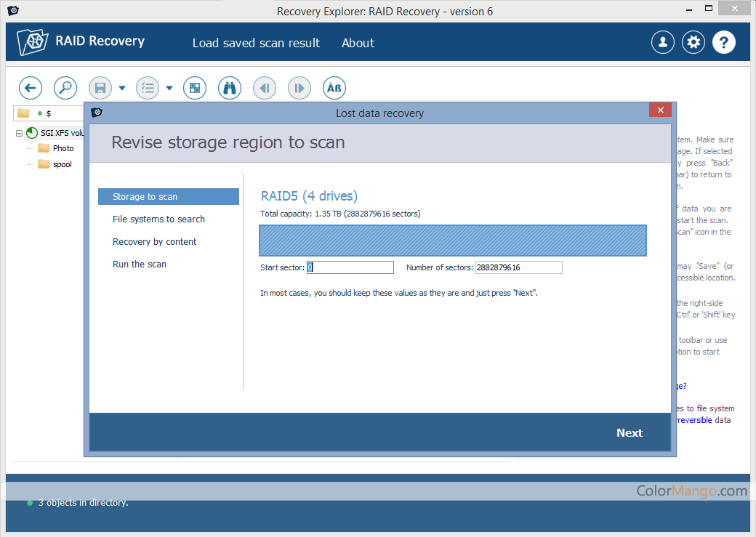The width and height of the screenshot is (756, 537).
Task: Click the binoculars find icon
Action: [x=230, y=88]
